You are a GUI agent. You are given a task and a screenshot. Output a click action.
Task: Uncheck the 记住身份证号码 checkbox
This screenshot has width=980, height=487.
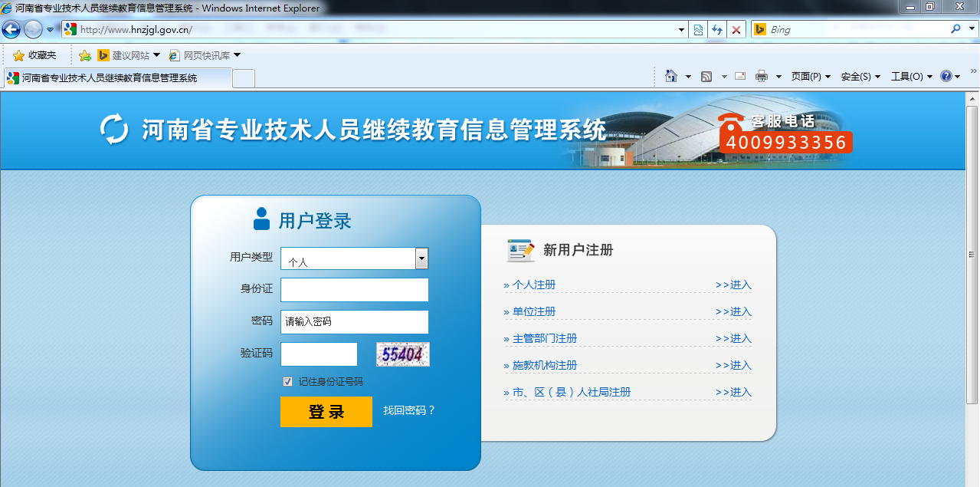click(288, 381)
